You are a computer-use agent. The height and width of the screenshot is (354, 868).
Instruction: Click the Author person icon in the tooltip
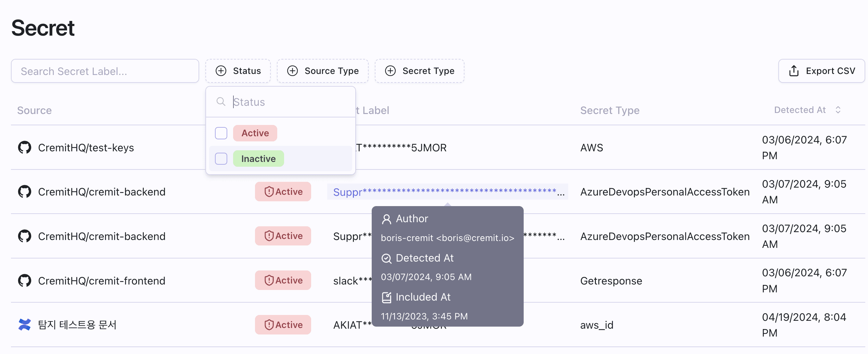(386, 219)
